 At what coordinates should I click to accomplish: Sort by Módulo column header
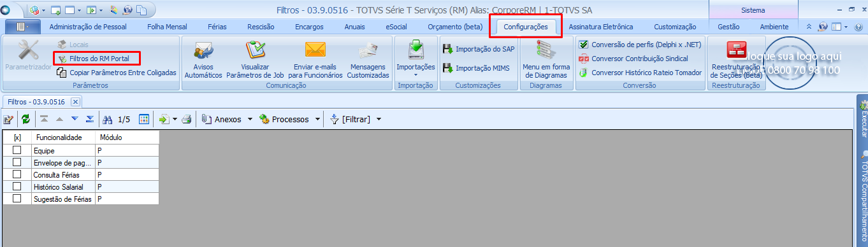[127, 137]
